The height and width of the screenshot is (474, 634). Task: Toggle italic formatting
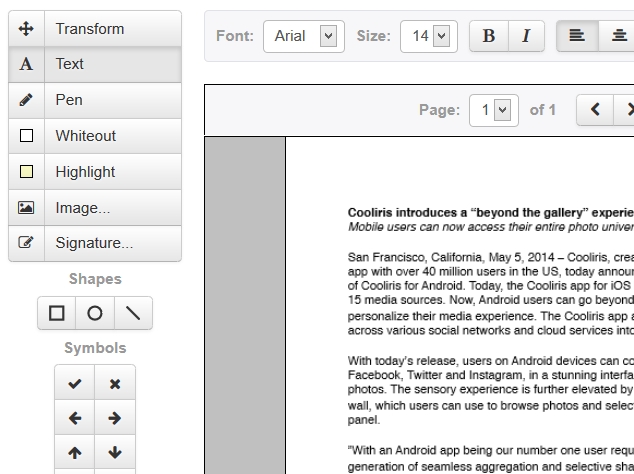click(526, 36)
